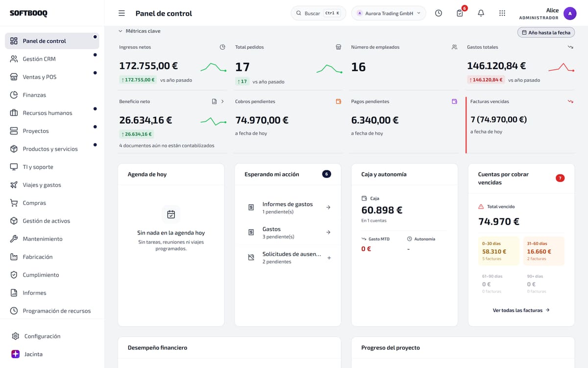Viewport: 588px width, 368px height.
Task: Open Gastos pending arrow
Action: tap(328, 232)
